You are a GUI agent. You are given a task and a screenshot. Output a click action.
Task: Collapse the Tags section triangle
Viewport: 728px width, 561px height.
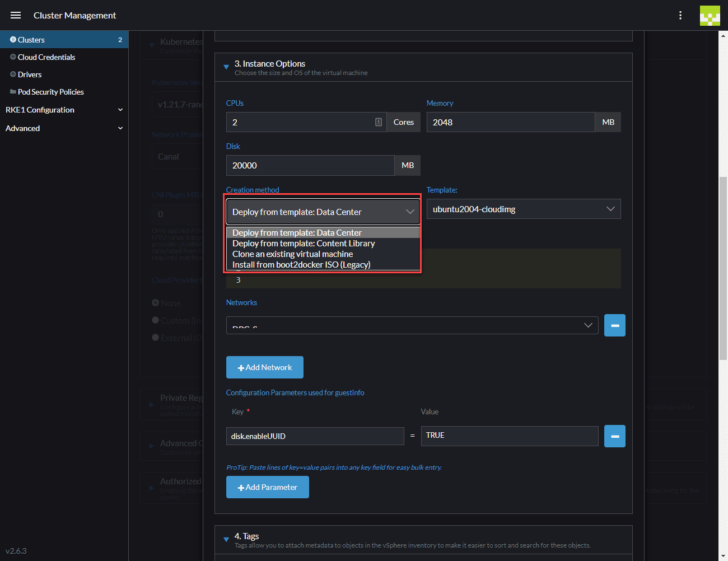tap(226, 540)
